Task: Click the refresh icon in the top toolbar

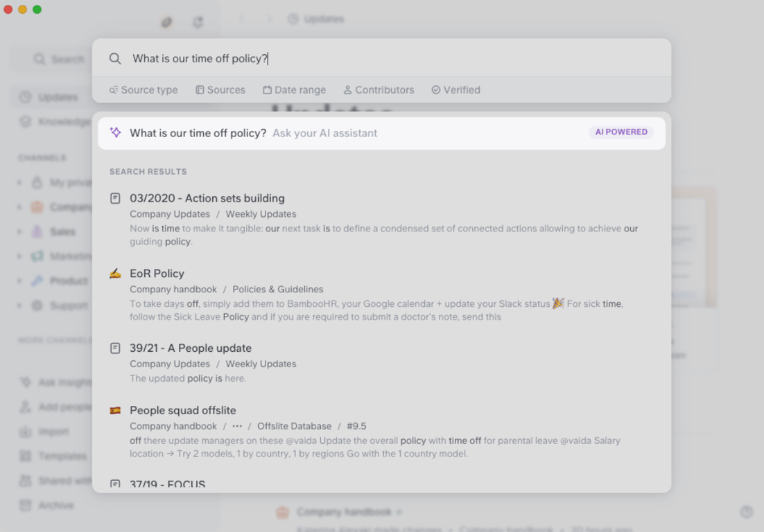Action: point(198,22)
